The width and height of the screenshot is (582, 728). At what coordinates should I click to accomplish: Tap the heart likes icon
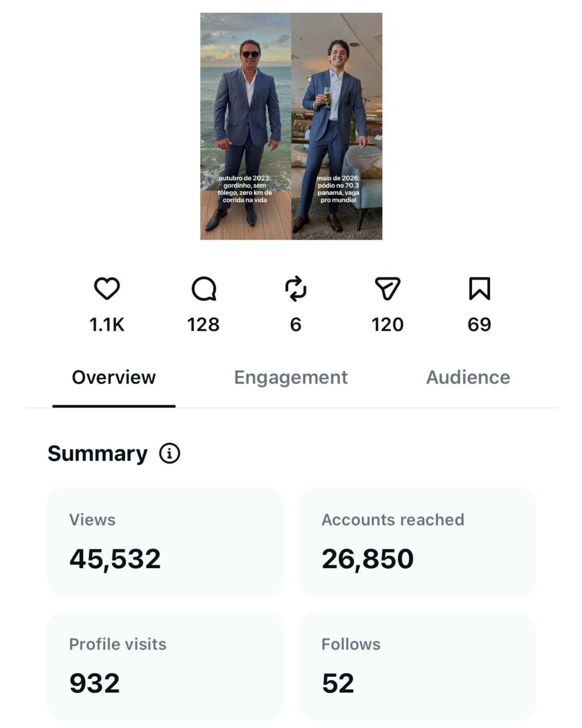tap(107, 289)
